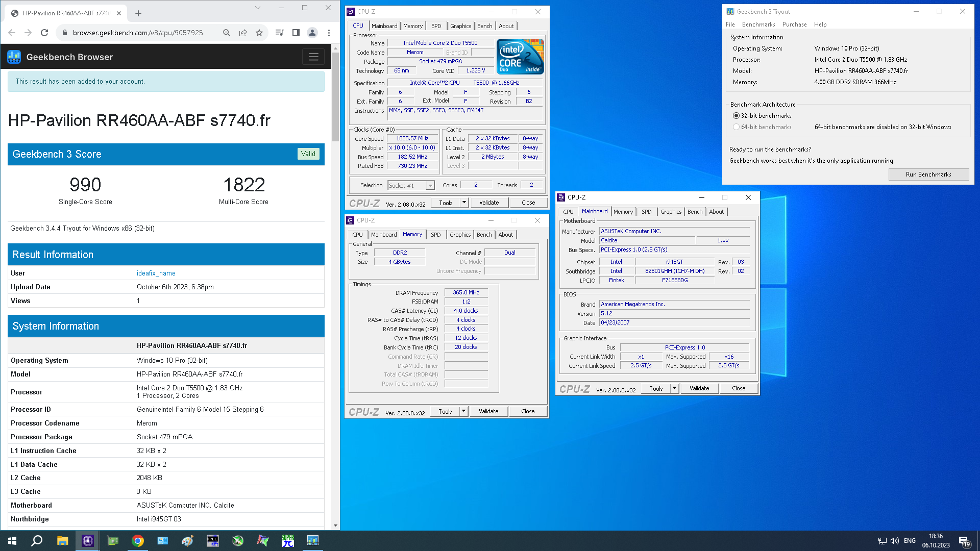Switch to Chrome in taskbar
Image resolution: width=980 pixels, height=551 pixels.
coord(138,541)
